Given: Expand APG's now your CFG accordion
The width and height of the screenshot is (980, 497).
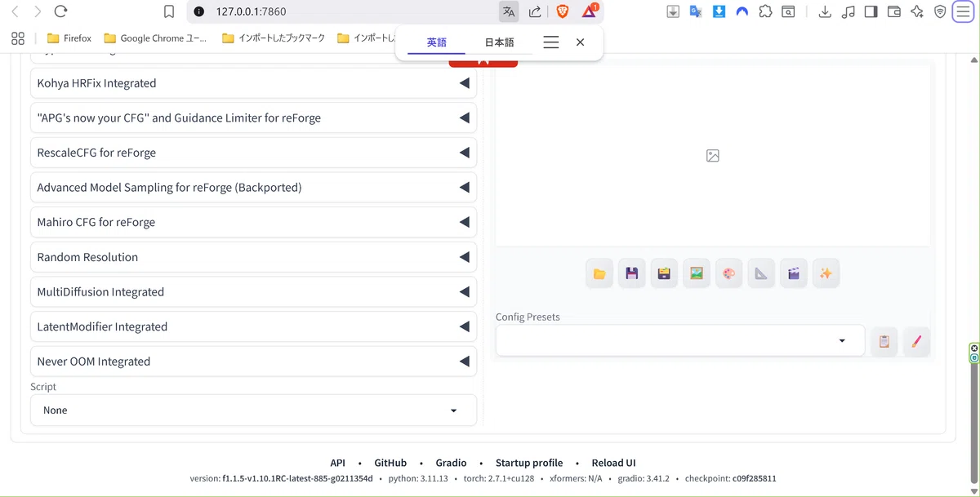Looking at the screenshot, I should pos(253,118).
